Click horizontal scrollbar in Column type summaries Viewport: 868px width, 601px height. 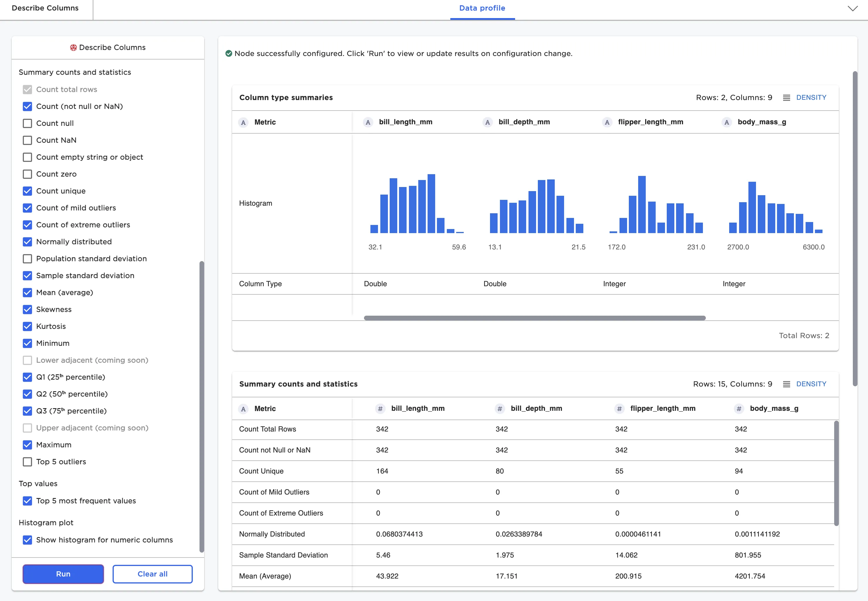(x=535, y=318)
